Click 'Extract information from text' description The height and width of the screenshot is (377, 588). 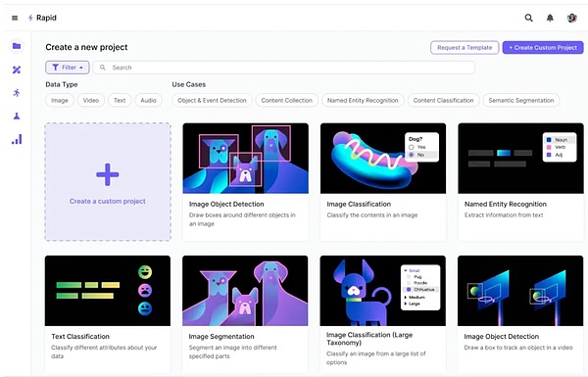point(504,215)
